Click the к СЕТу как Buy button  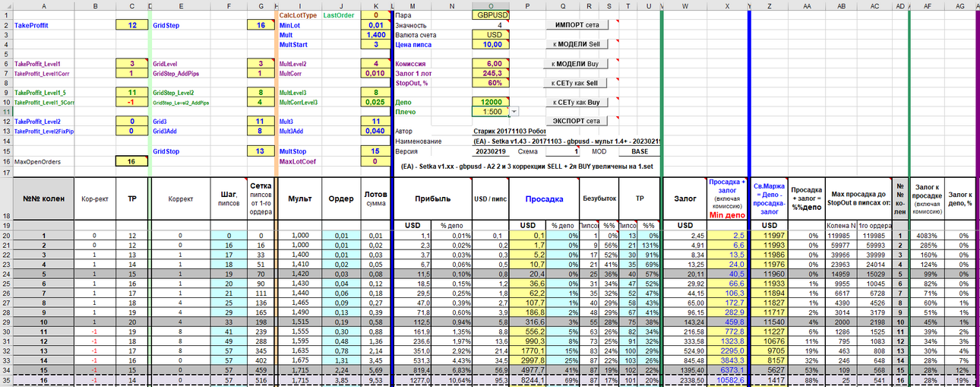[x=577, y=102]
